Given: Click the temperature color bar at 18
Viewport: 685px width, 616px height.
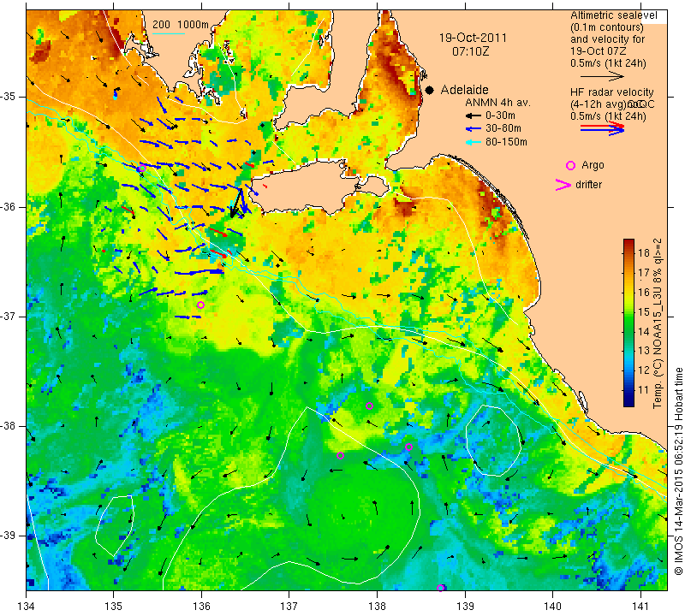Looking at the screenshot, I should tap(628, 252).
